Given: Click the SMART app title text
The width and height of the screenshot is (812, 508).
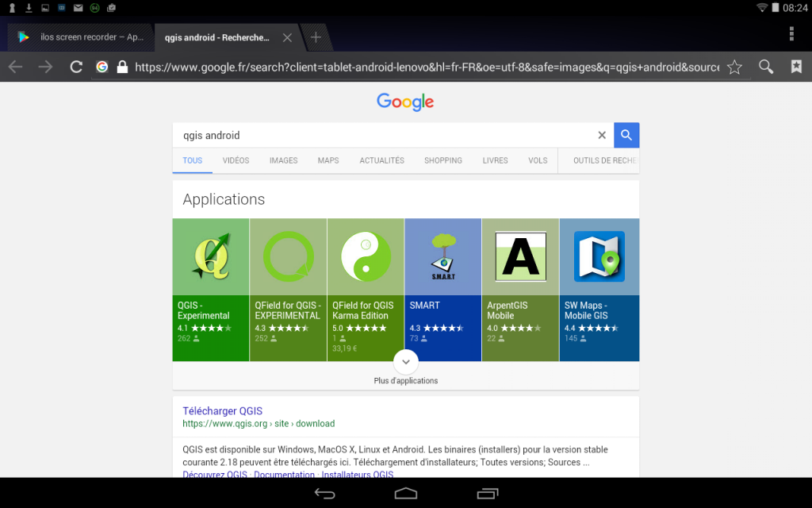Looking at the screenshot, I should pos(425,306).
